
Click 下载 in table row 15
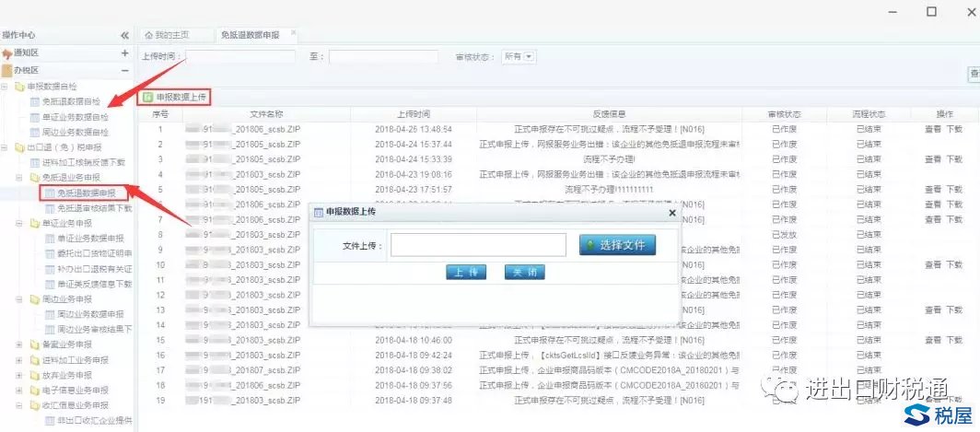954,340
